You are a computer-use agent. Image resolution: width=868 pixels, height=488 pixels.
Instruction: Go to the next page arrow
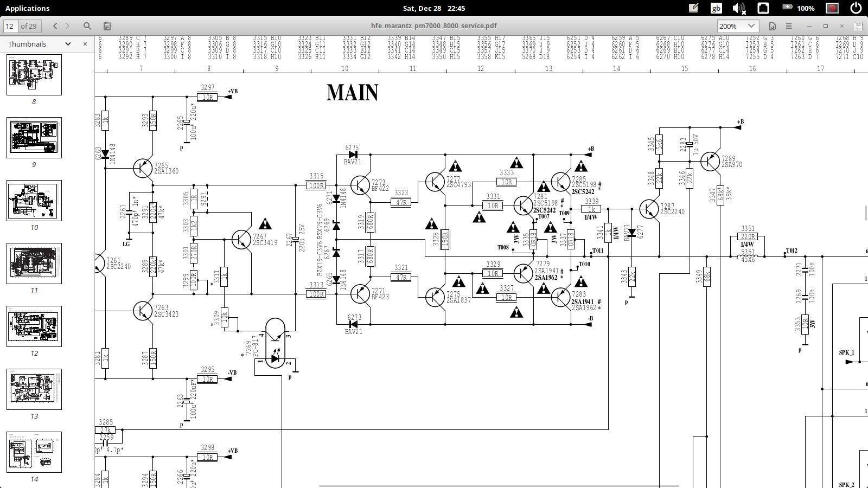coord(67,25)
